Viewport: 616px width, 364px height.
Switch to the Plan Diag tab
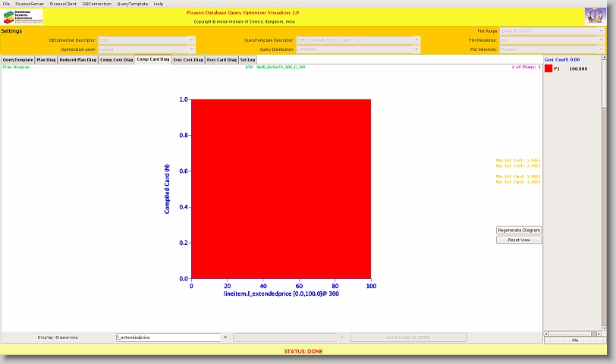(46, 59)
